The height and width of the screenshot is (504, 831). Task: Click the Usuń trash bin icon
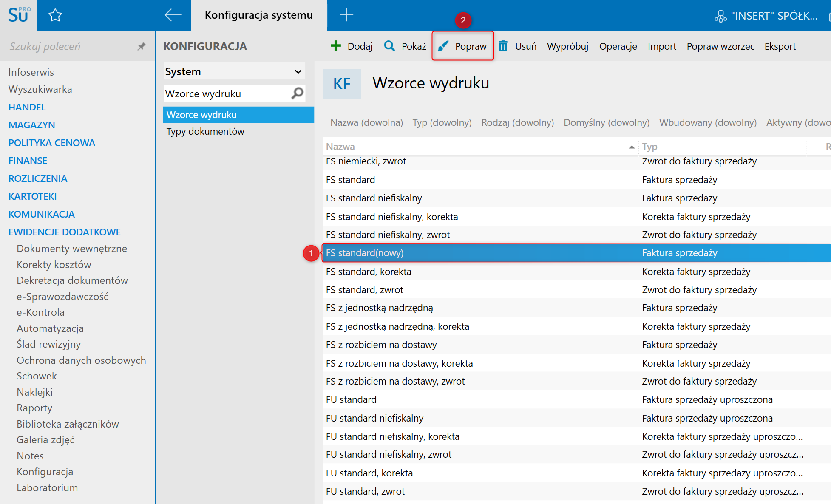click(503, 46)
